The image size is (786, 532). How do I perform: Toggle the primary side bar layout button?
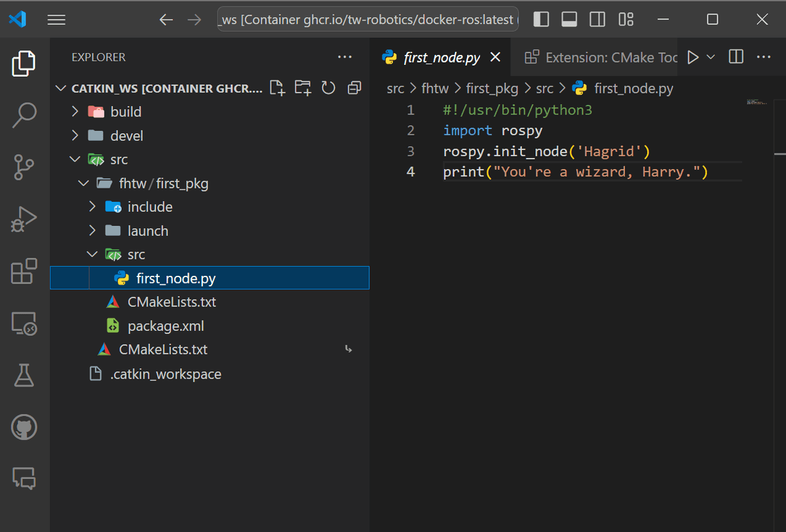pyautogui.click(x=541, y=20)
